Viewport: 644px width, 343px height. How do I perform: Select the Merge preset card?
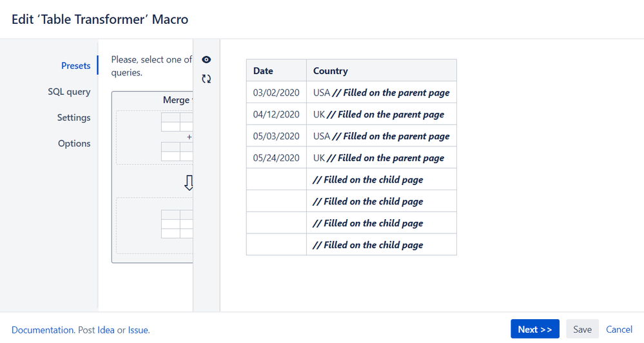[152, 177]
